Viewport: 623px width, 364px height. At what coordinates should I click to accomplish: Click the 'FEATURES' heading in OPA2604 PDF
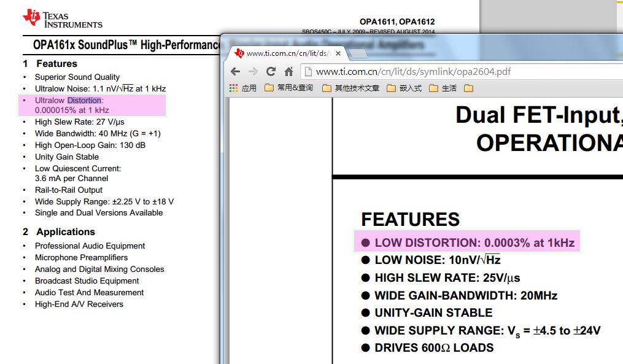pos(410,219)
